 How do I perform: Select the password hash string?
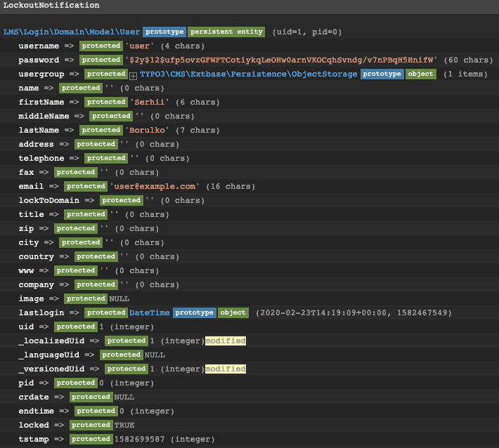281,60
